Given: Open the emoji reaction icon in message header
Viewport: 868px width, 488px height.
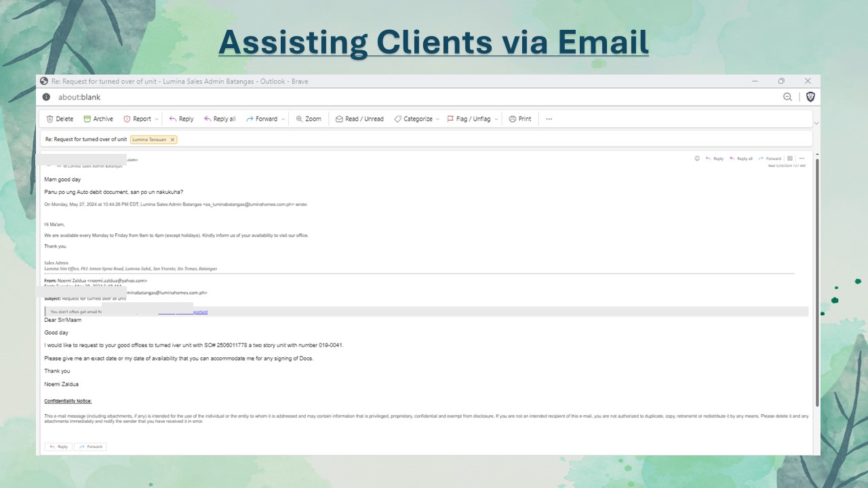Looking at the screenshot, I should [696, 159].
